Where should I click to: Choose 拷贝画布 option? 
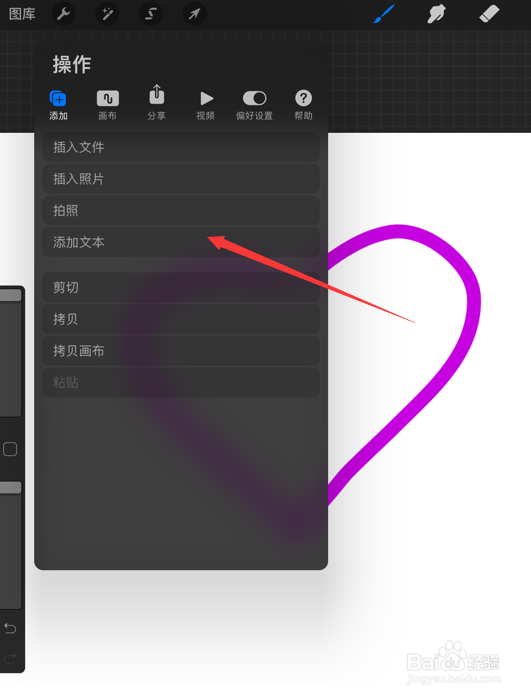point(181,351)
